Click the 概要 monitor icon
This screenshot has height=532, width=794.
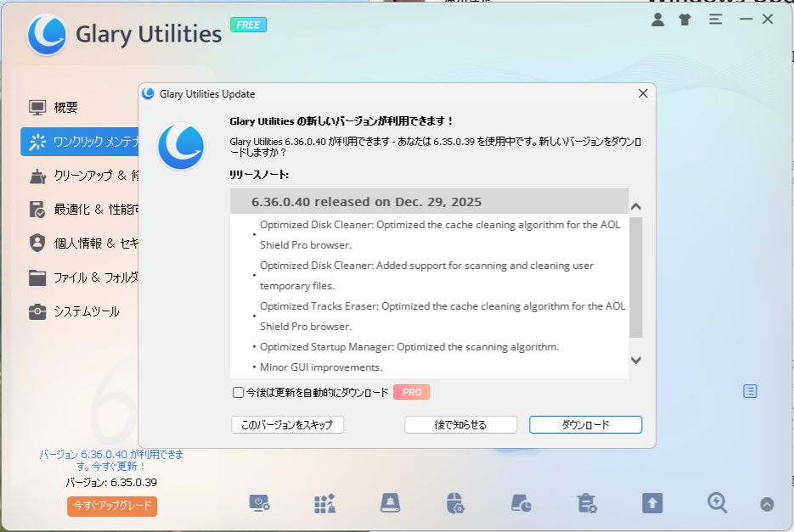coord(37,107)
